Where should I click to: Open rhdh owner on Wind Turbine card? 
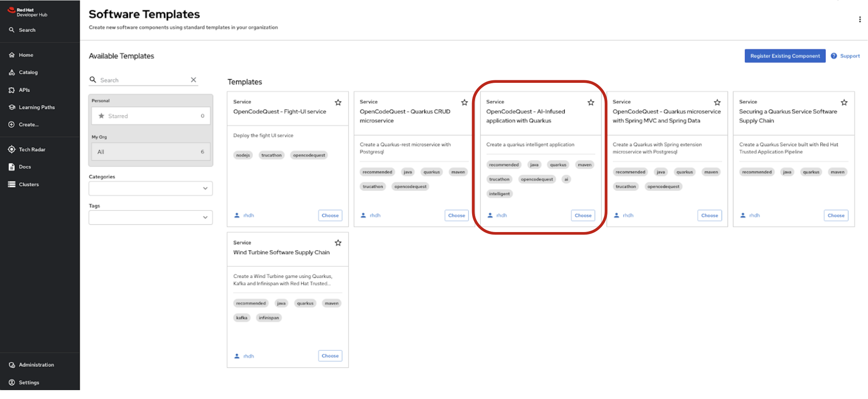[249, 356]
